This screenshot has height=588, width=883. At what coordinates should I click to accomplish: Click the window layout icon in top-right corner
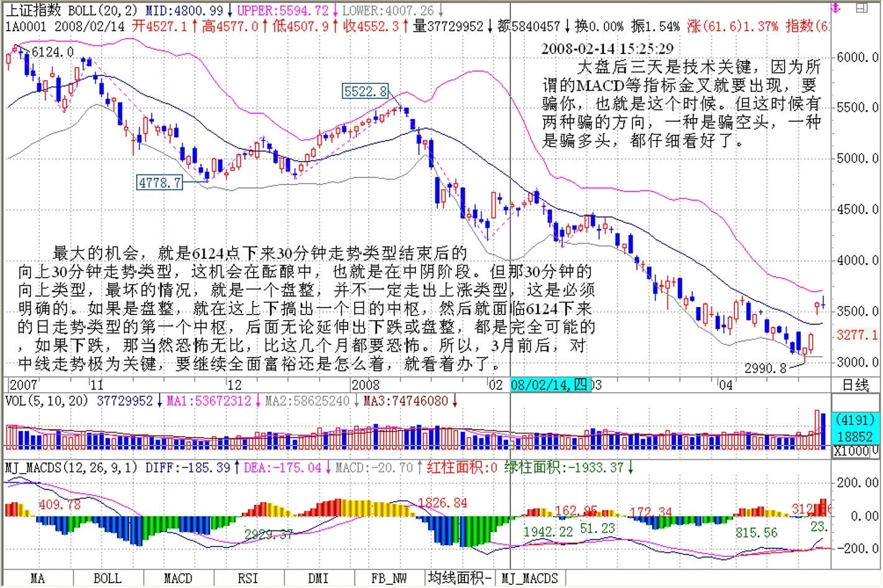coord(861,7)
